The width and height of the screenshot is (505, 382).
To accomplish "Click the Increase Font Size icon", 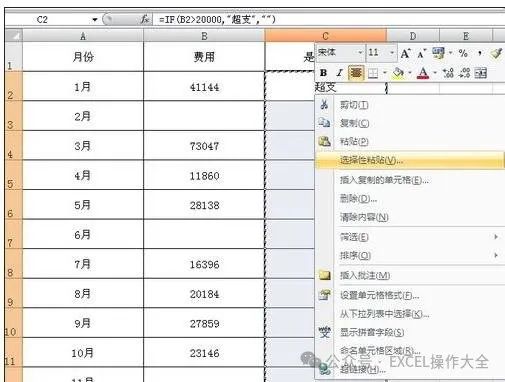I will click(x=405, y=53).
